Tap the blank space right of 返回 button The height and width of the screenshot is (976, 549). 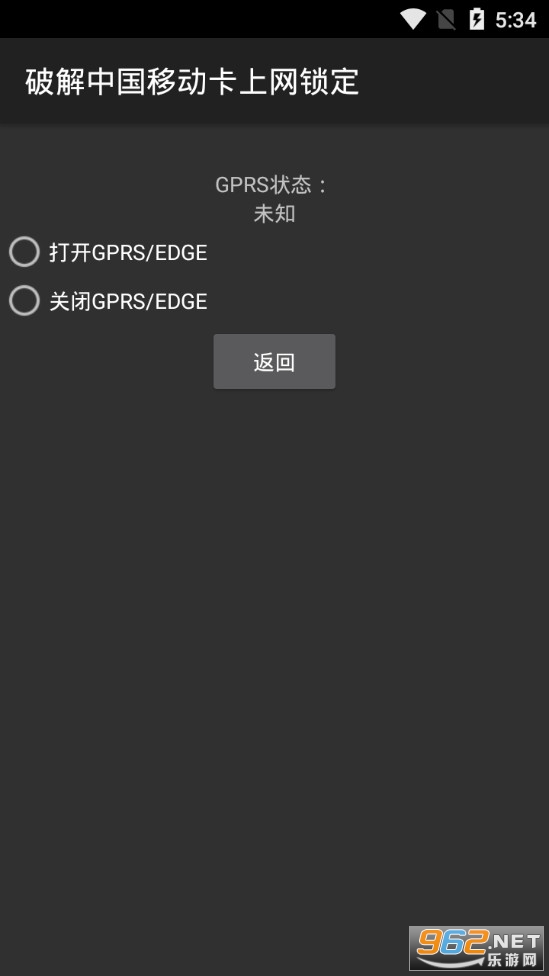(x=442, y=362)
